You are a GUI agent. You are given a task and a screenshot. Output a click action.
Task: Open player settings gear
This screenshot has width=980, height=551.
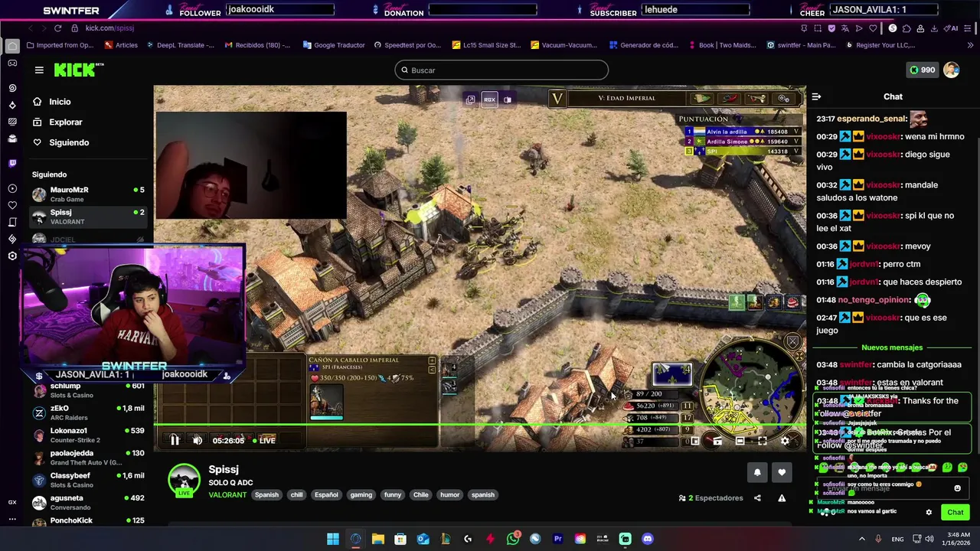point(785,441)
